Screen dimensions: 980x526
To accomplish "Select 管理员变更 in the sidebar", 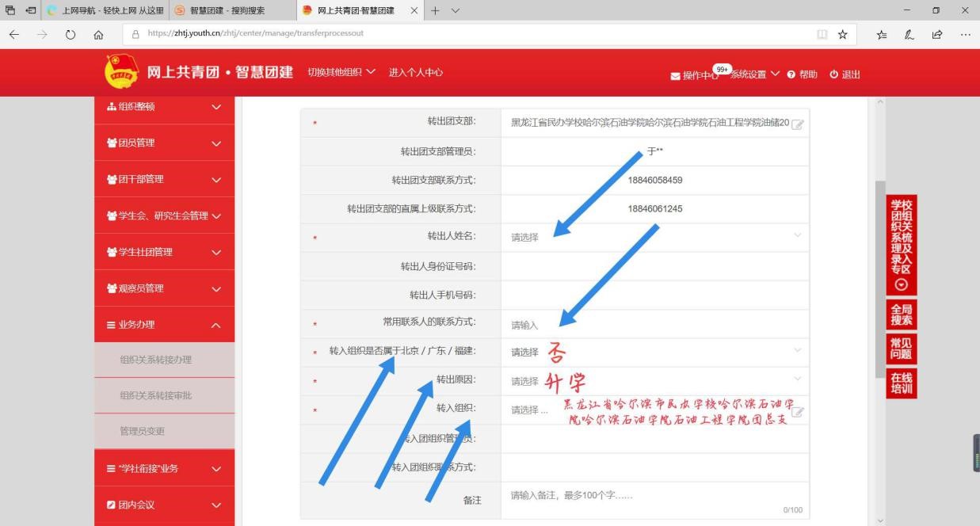I will pos(143,431).
